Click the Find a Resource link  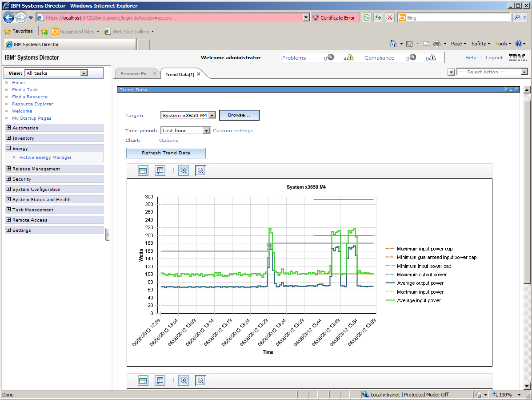click(30, 97)
